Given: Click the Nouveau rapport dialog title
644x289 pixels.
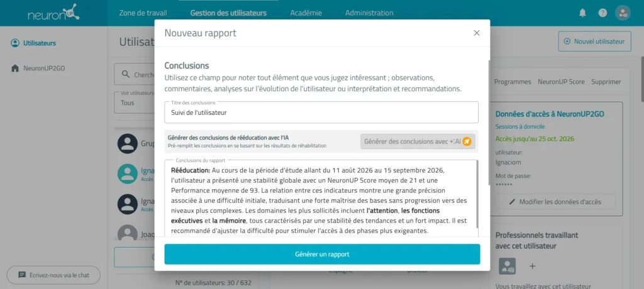Looking at the screenshot, I should coord(201,33).
